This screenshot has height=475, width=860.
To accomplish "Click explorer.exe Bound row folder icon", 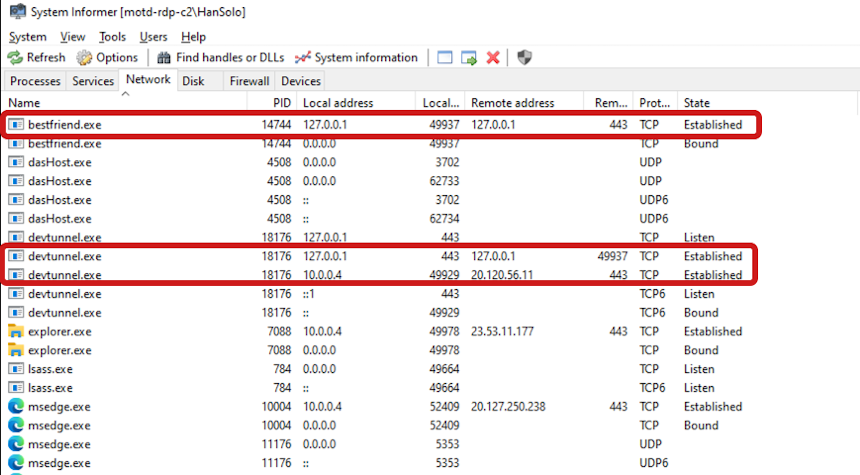I will (x=16, y=350).
